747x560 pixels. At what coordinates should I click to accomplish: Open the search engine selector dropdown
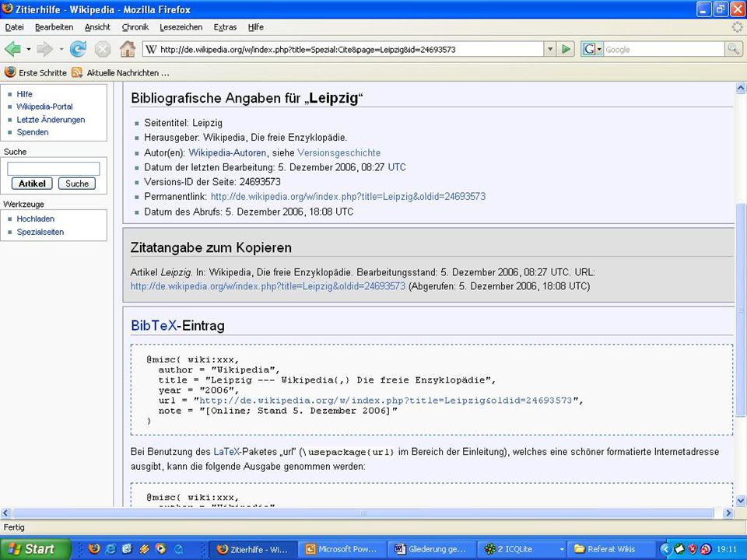tap(599, 49)
